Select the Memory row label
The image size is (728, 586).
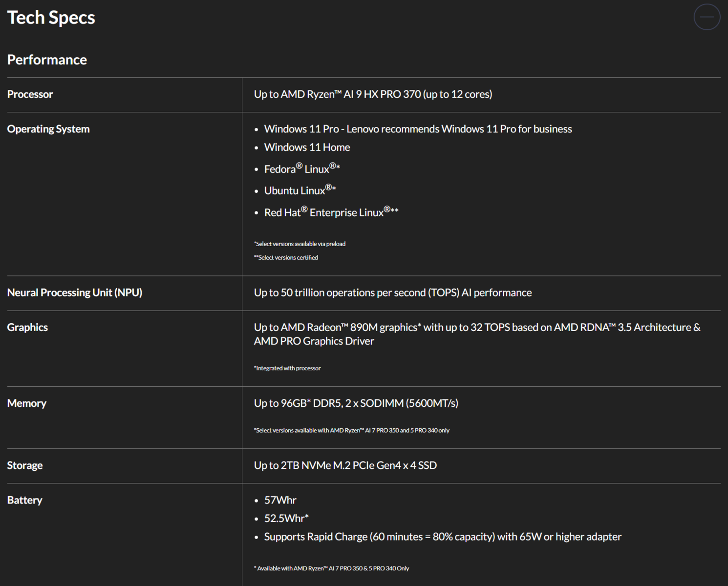point(26,403)
